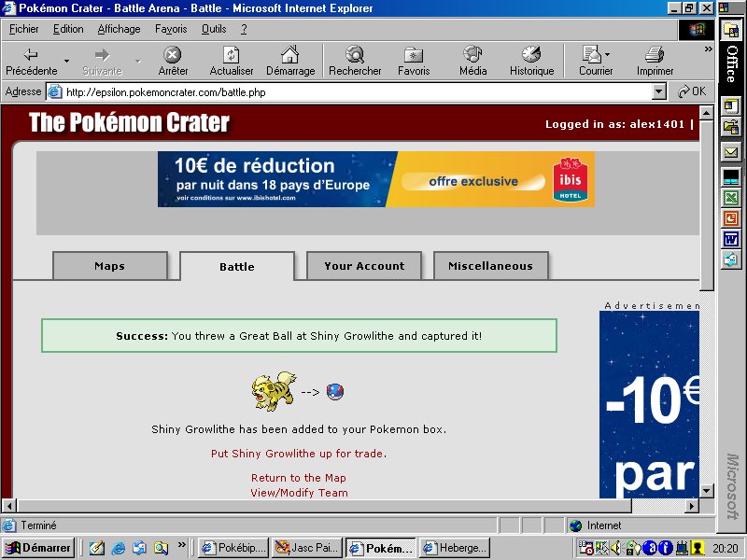
Task: Open the Rechercher search icon
Action: pos(355,55)
